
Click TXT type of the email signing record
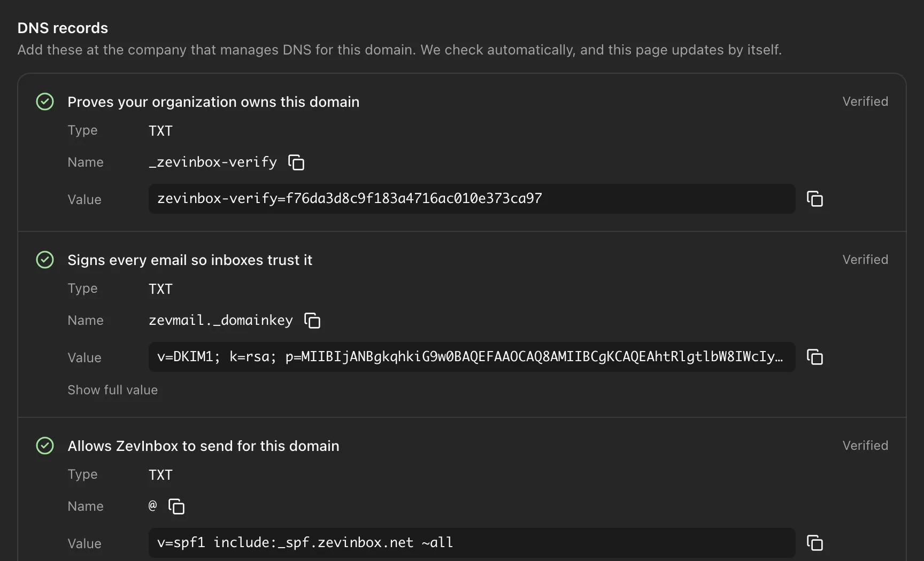pos(160,289)
